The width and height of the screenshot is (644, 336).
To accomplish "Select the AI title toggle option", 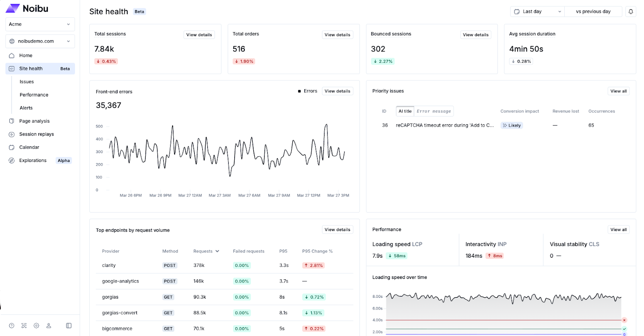I will coord(405,111).
